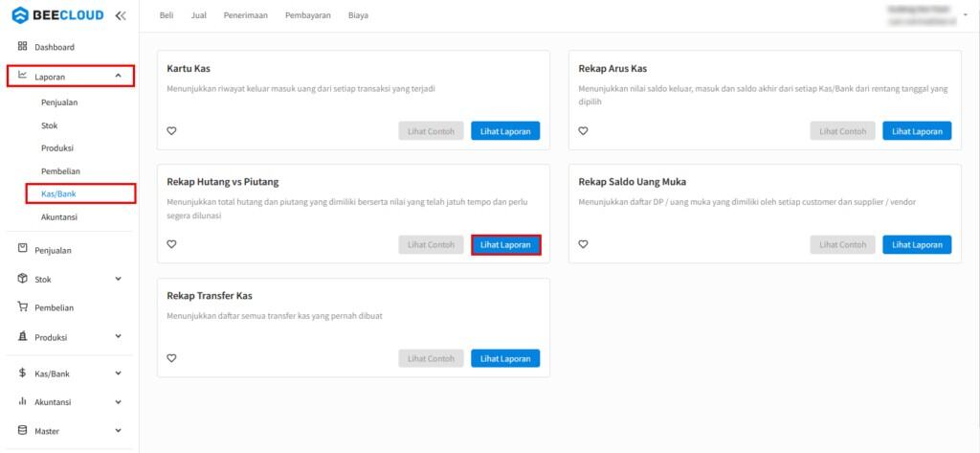Click the Dashboard grid icon
This screenshot has width=980, height=453.
(23, 46)
